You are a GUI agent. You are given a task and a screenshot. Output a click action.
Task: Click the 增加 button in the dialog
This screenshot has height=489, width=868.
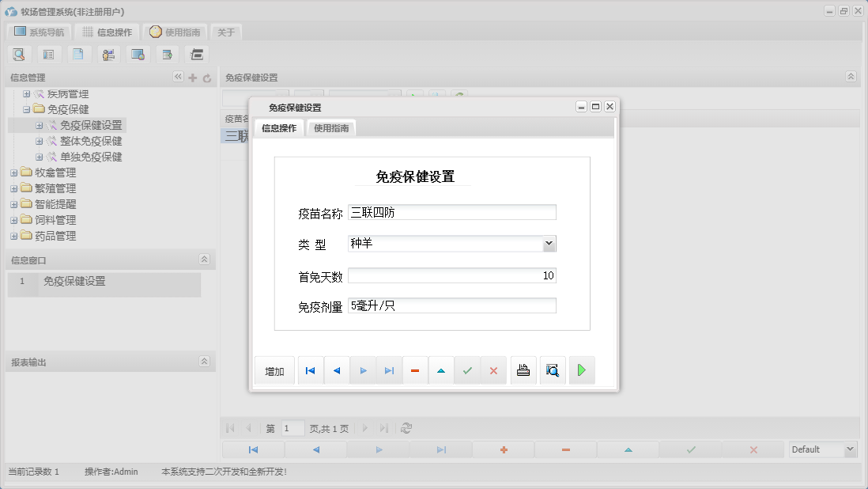pos(274,370)
